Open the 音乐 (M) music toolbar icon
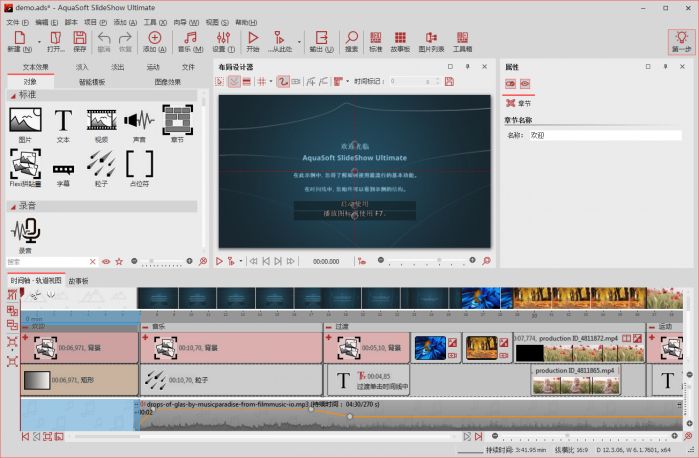Viewport: 699px width, 458px height. click(190, 41)
